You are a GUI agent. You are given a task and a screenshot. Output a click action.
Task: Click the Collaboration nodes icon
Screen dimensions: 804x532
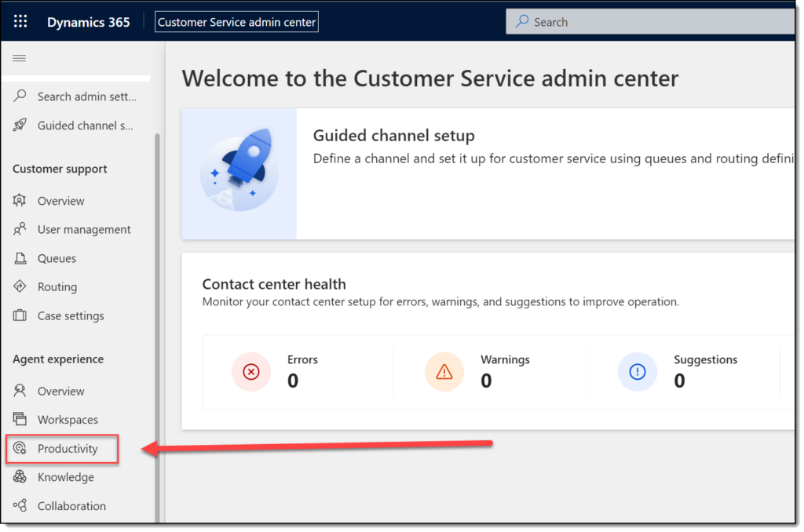(x=20, y=506)
